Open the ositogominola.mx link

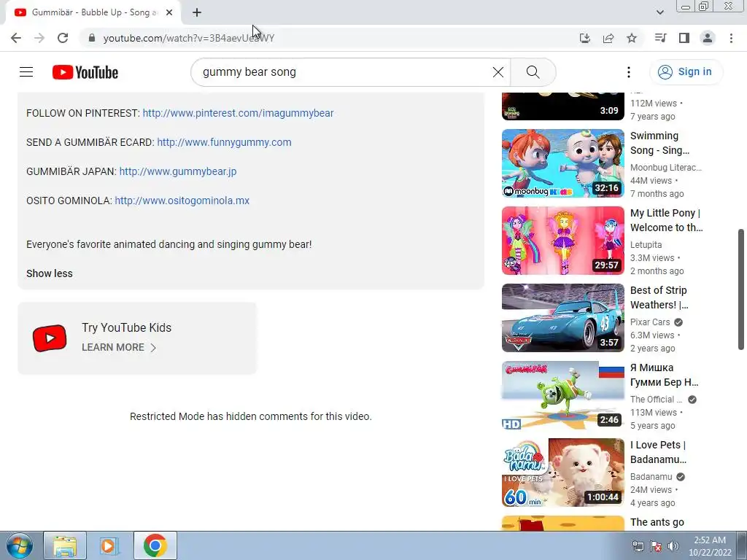pyautogui.click(x=182, y=201)
